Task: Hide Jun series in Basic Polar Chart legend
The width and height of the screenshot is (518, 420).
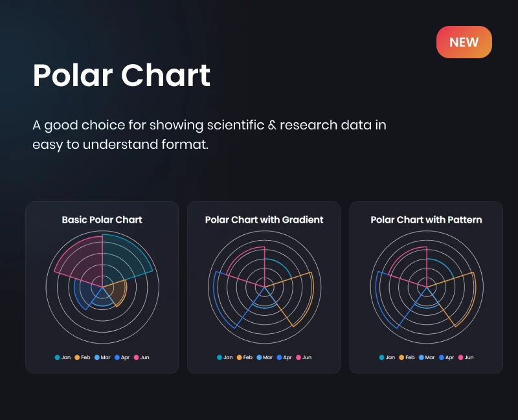Action: 141,357
